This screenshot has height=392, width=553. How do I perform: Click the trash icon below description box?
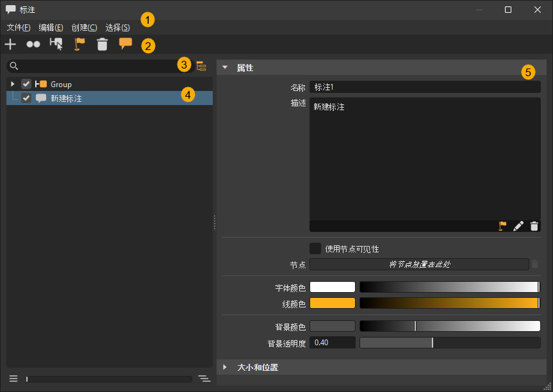(x=534, y=226)
